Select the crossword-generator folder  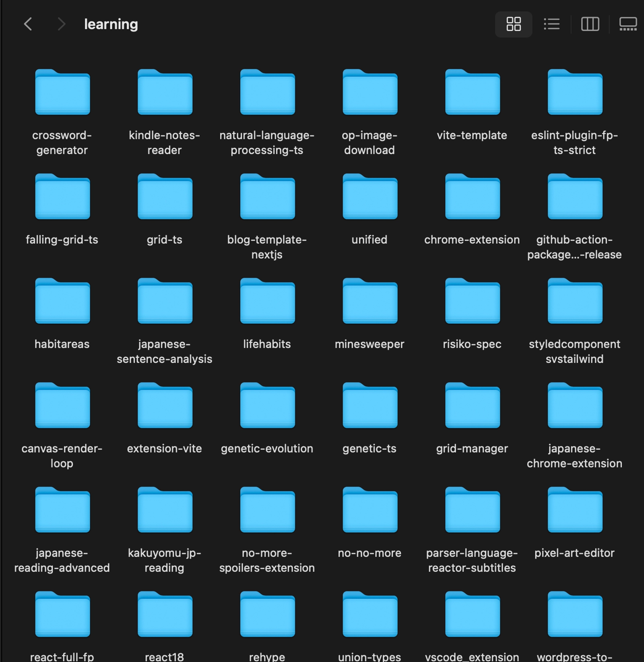tap(62, 92)
